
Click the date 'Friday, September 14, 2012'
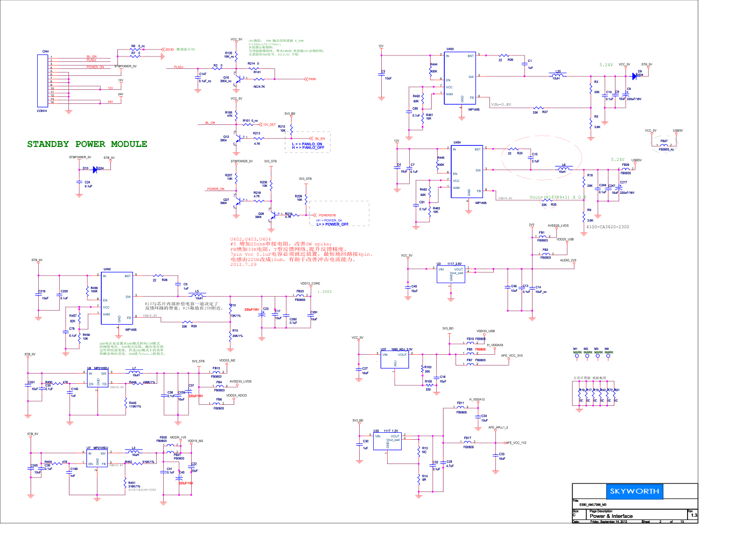click(608, 522)
